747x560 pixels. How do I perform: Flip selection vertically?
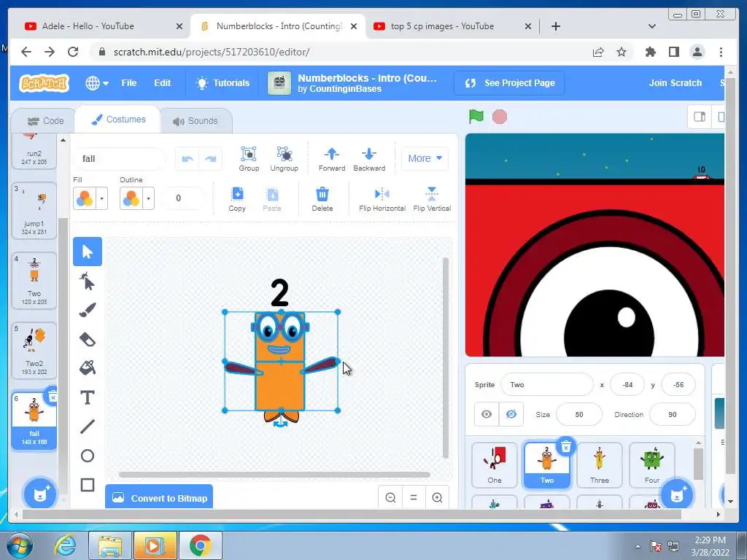[x=432, y=198]
